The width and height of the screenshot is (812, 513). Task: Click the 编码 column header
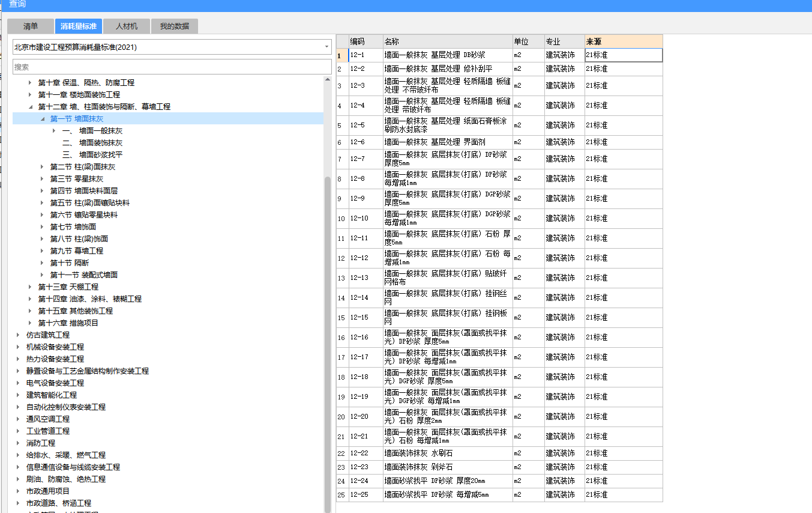[x=366, y=41]
